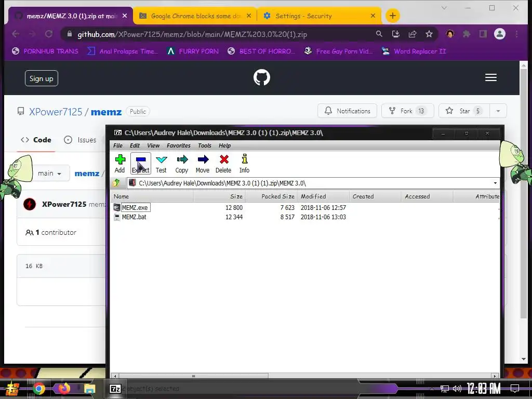Screen dimensions: 532x399
Task: Click the GitHub Octocat logo
Action: coord(262,77)
